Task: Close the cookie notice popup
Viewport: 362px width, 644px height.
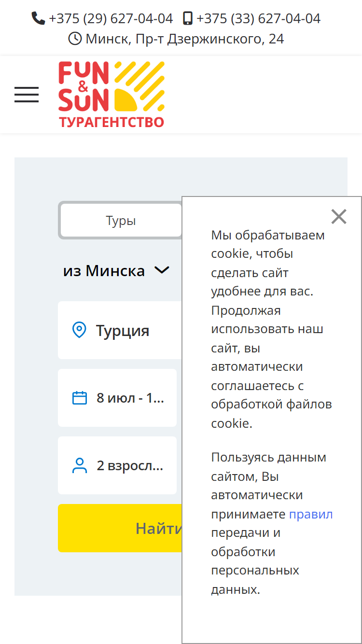Action: 339,217
